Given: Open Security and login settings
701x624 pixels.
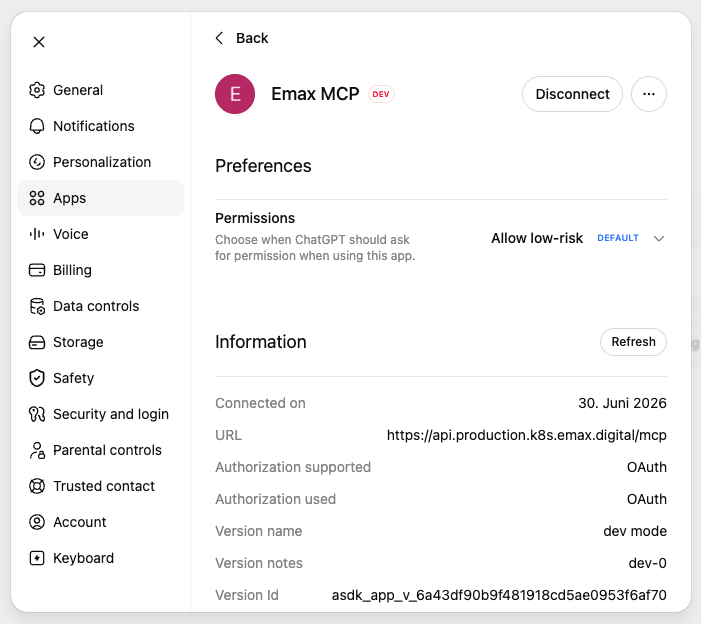Looking at the screenshot, I should (x=100, y=414).
